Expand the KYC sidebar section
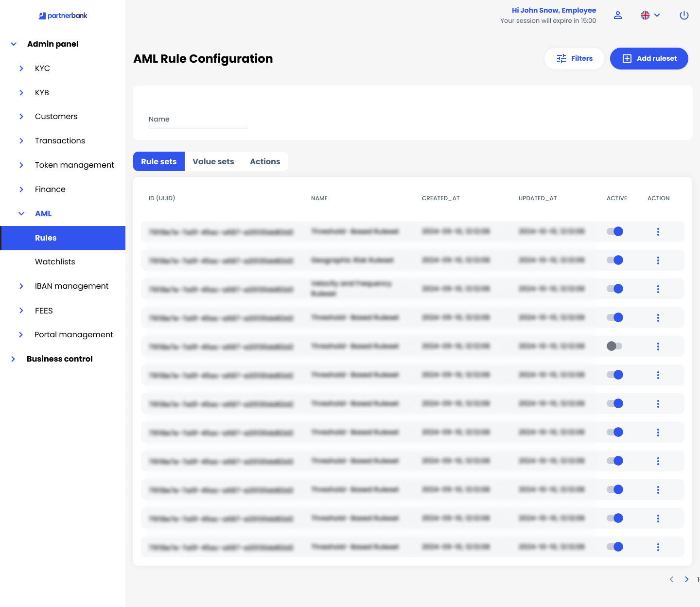This screenshot has width=700, height=607. click(42, 69)
